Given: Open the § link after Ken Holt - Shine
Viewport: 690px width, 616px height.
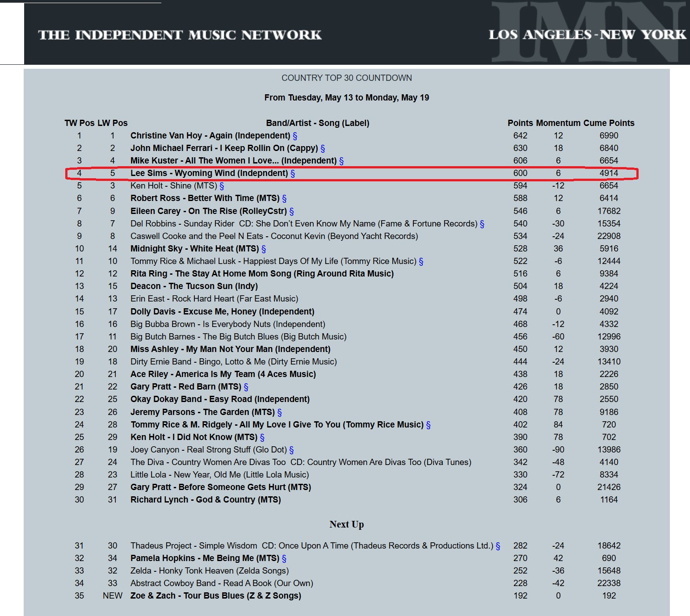Looking at the screenshot, I should [x=222, y=186].
